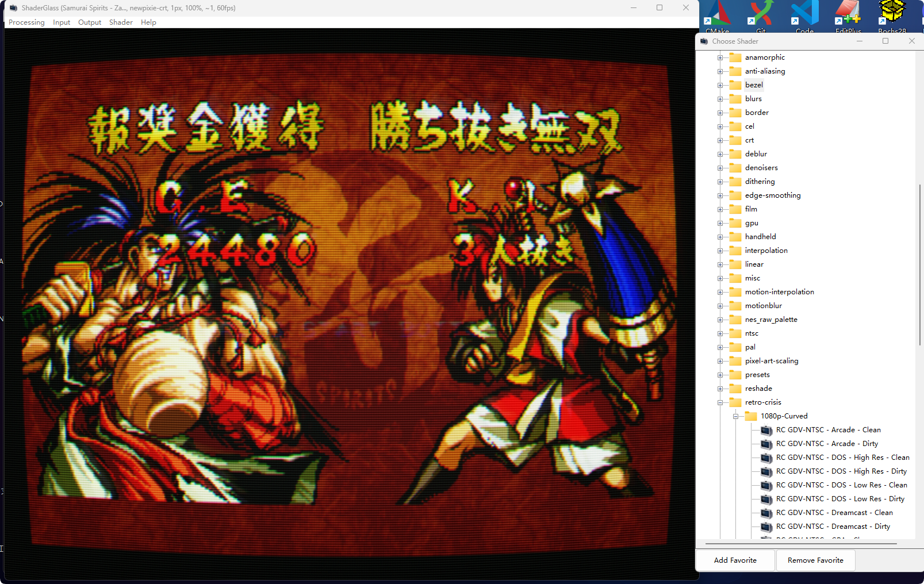The height and width of the screenshot is (584, 924).
Task: Select the pal tree item
Action: click(x=750, y=347)
